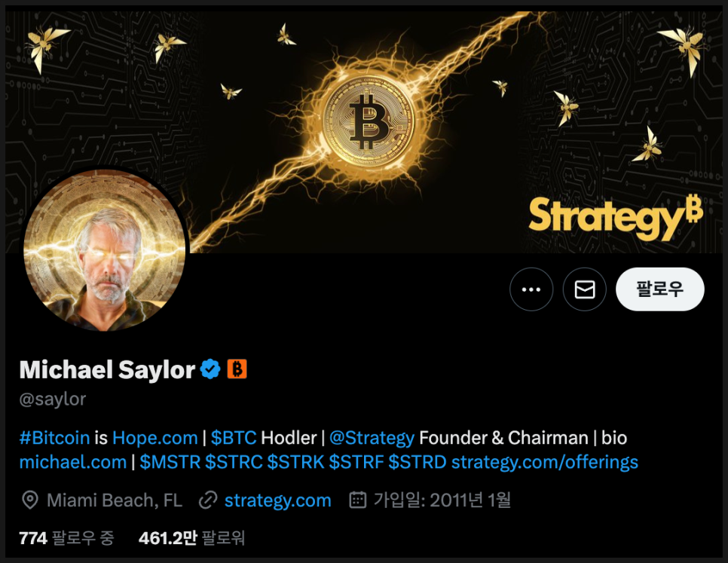Click the $MSTR cashtag
Viewport: 728px width, 563px height.
170,462
